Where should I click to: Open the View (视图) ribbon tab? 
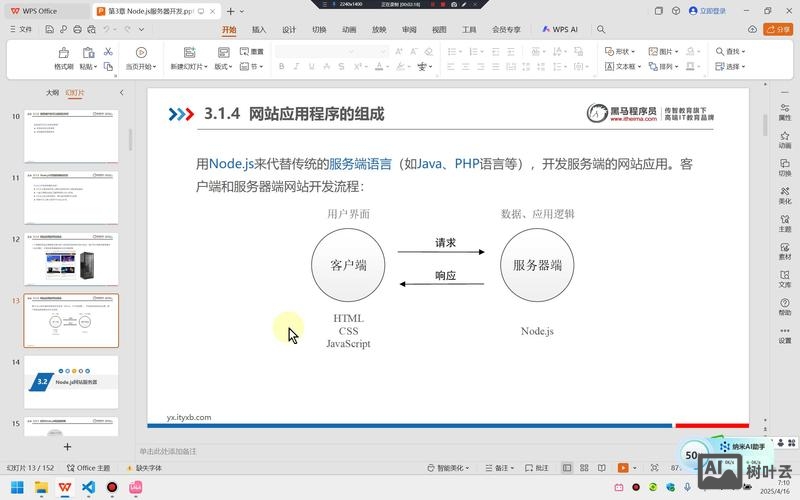pyautogui.click(x=439, y=30)
